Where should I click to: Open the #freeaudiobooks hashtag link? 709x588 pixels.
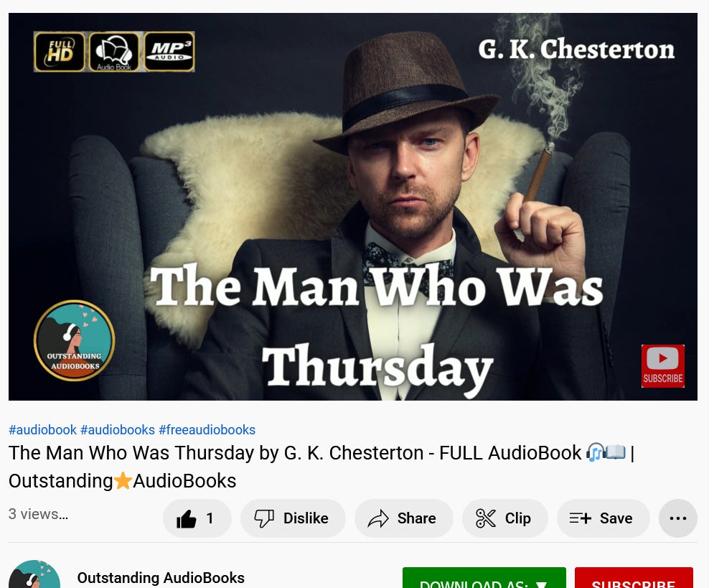point(207,429)
